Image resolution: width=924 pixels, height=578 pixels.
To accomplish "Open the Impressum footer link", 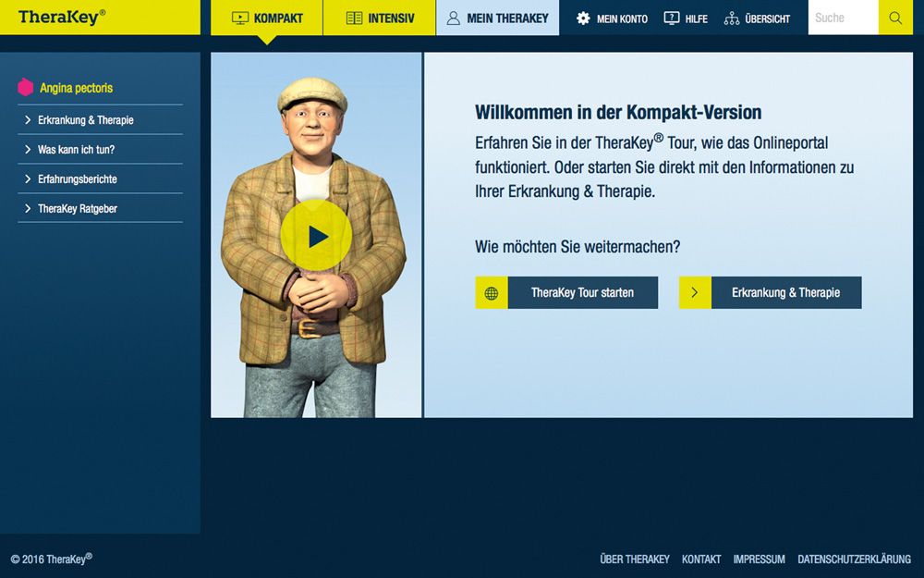I will (759, 559).
